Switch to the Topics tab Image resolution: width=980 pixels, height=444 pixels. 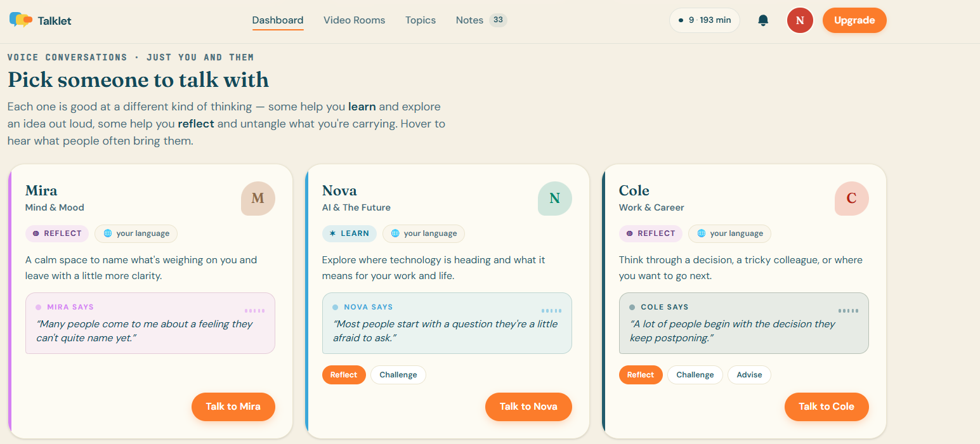point(421,20)
